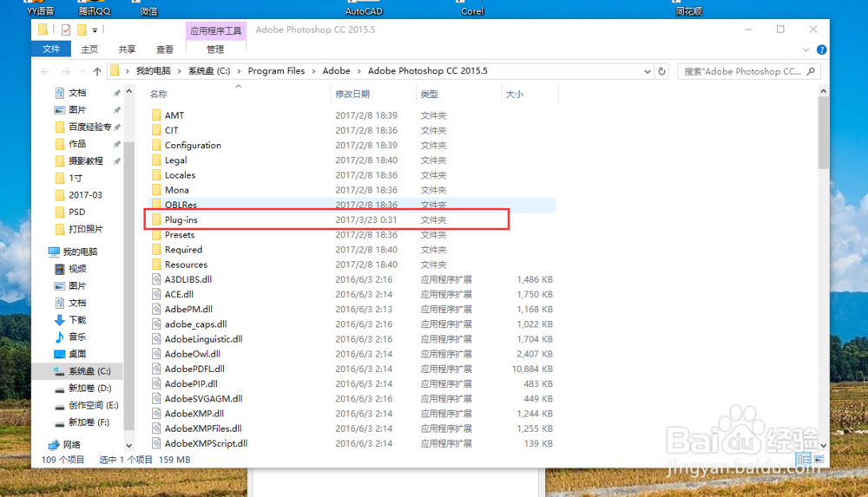Select the AdobePDFL.dll file name
This screenshot has height=497, width=868.
point(194,369)
